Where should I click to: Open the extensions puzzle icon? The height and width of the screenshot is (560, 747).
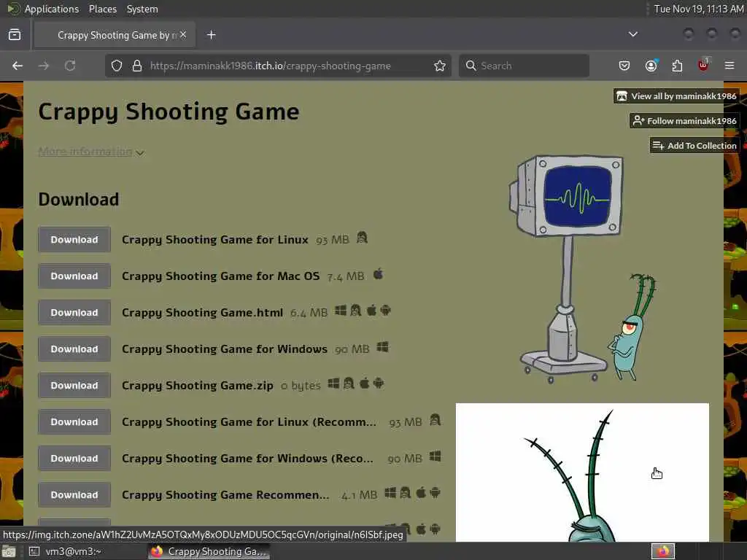point(677,66)
